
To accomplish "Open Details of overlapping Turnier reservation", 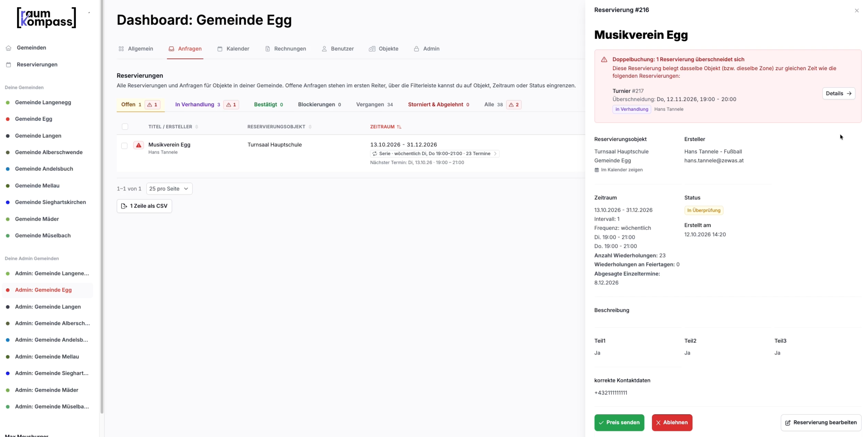I will 838,93.
